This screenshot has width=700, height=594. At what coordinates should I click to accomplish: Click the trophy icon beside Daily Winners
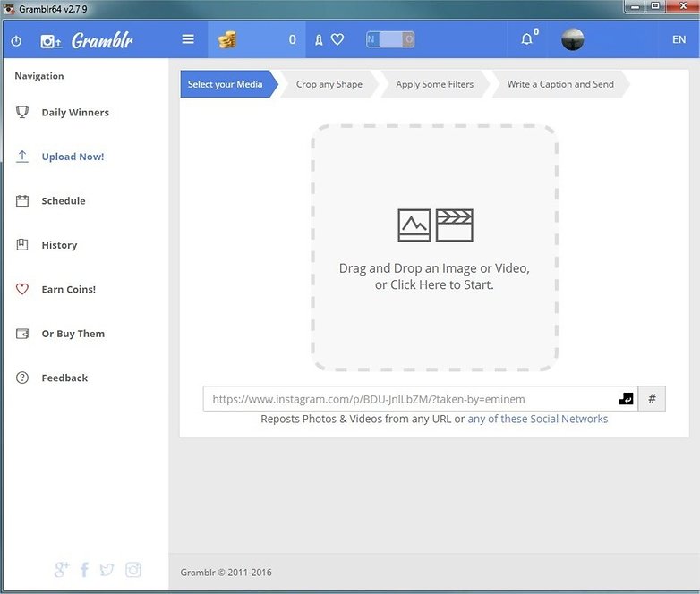pyautogui.click(x=22, y=112)
